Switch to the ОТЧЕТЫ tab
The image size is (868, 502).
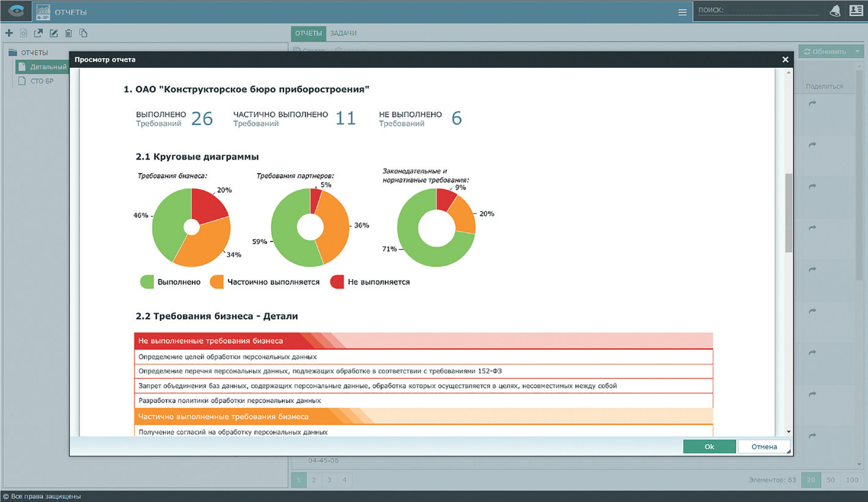coord(308,33)
